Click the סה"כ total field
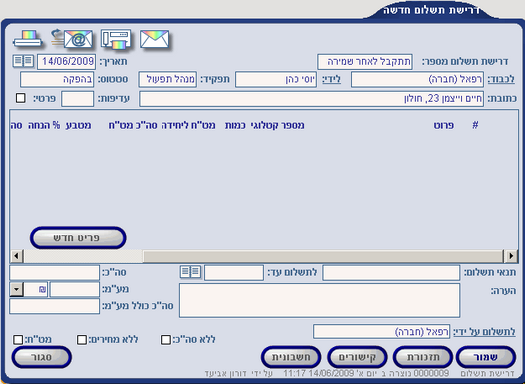 pyautogui.click(x=55, y=273)
